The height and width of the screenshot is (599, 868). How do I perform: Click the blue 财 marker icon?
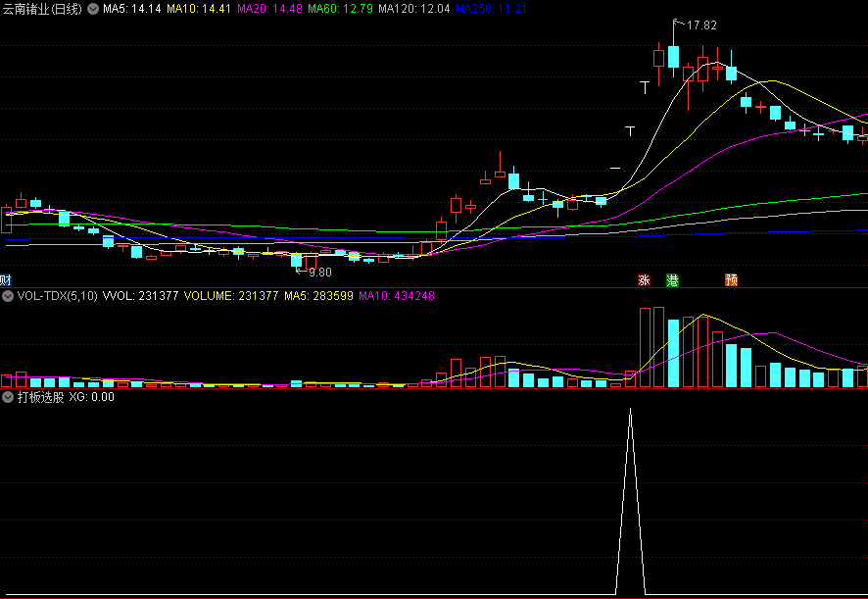tap(6, 279)
